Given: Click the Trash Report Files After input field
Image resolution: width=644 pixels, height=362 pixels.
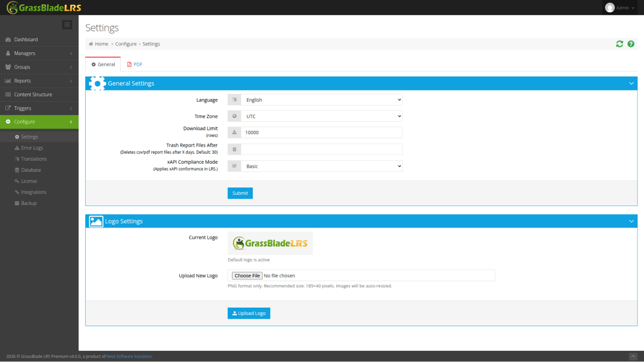Looking at the screenshot, I should 322,149.
